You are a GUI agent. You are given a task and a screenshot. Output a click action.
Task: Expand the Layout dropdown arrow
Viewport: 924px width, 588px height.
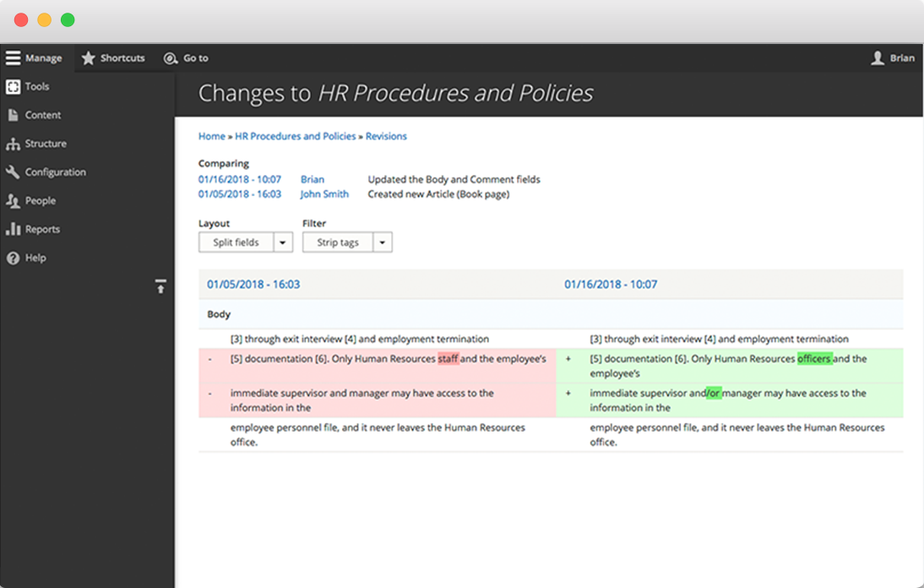coord(283,242)
